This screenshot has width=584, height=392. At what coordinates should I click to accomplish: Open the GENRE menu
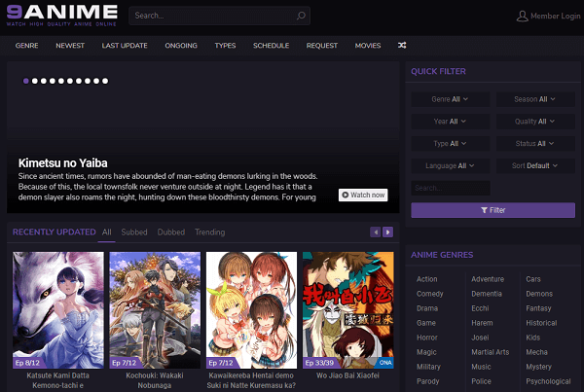[26, 46]
